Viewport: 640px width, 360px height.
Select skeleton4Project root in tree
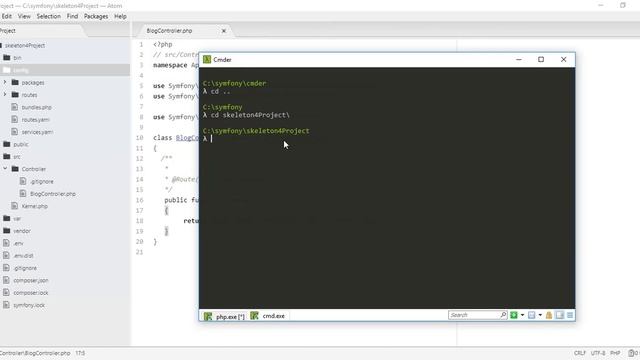(25, 45)
